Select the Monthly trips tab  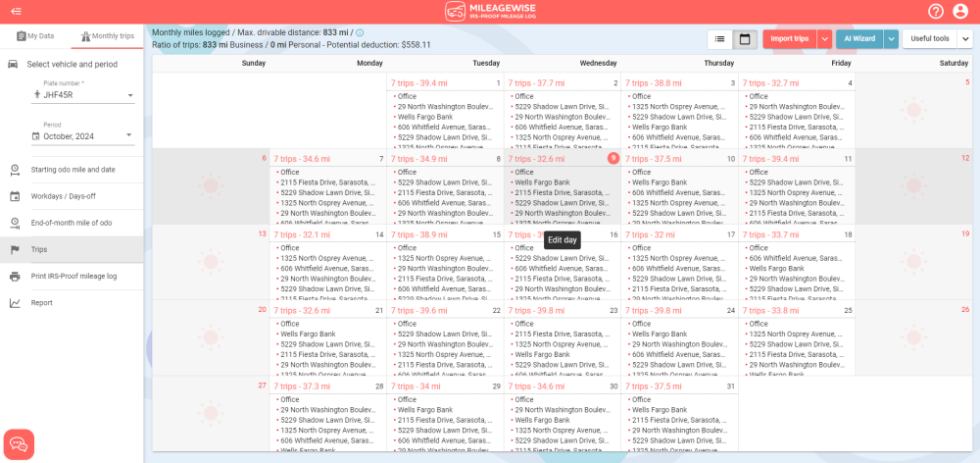coord(107,36)
